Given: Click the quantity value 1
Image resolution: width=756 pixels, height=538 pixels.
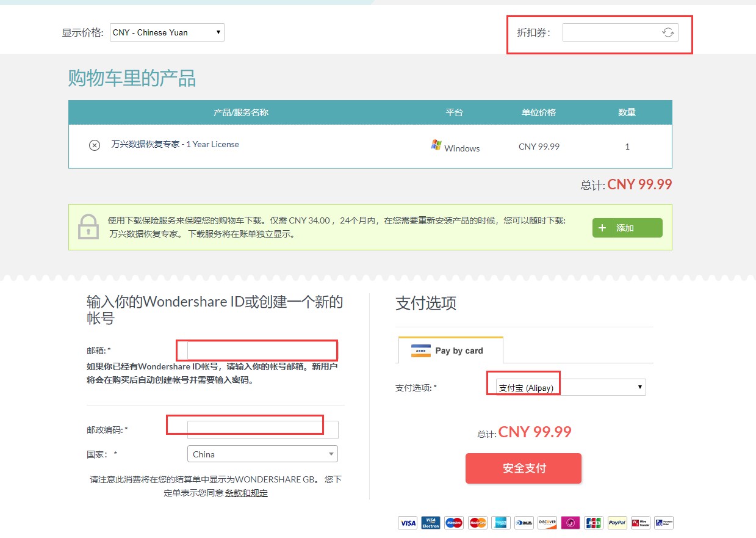Looking at the screenshot, I should (627, 147).
